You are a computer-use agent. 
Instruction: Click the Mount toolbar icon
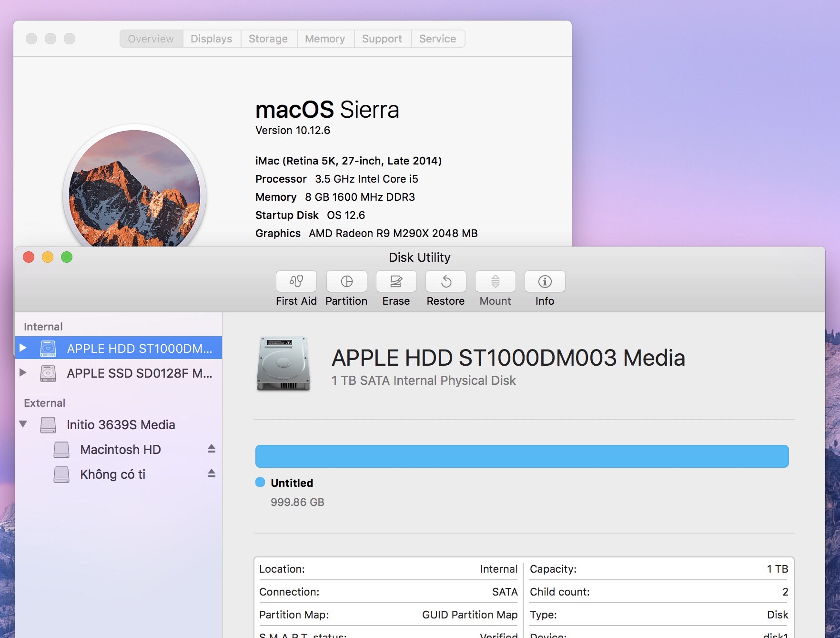[x=496, y=281]
